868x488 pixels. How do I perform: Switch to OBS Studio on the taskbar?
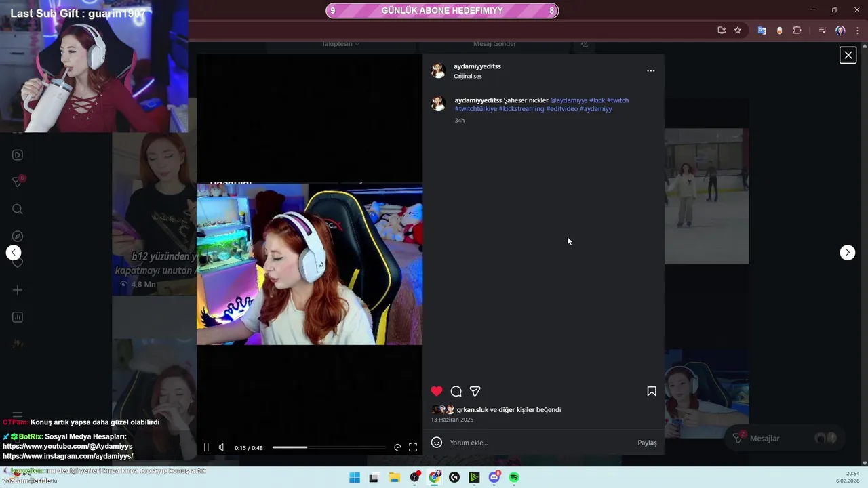[415, 478]
